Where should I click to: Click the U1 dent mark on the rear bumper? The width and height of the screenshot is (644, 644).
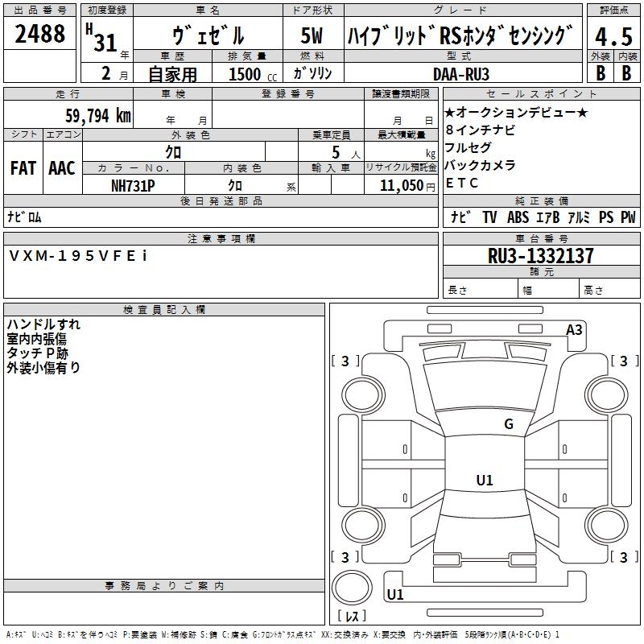click(x=395, y=594)
